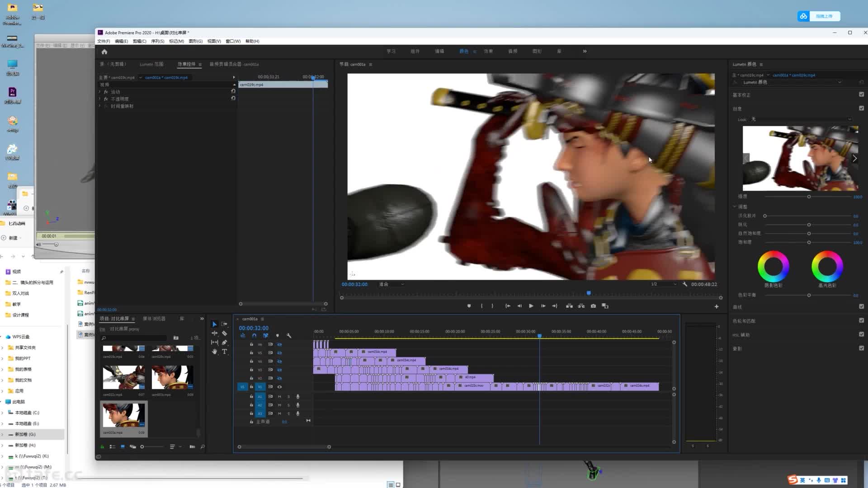Switch to the 效果 workspace tab
Image resolution: width=868 pixels, height=488 pixels.
488,52
